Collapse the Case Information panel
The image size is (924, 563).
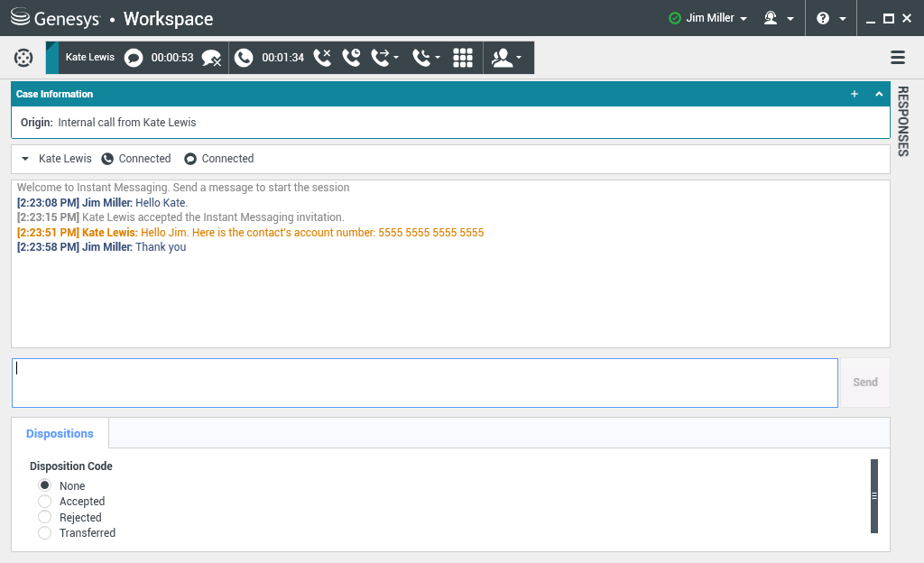point(879,94)
